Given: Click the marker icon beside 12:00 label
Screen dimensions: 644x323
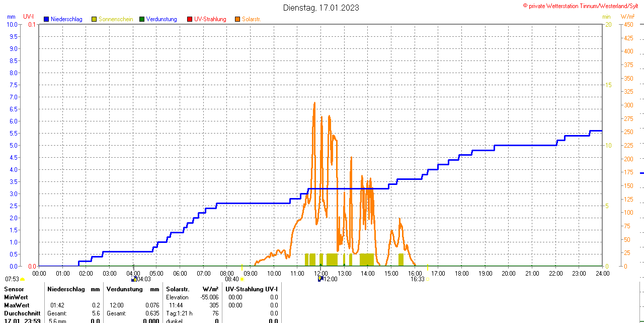Looking at the screenshot, I should [320, 279].
